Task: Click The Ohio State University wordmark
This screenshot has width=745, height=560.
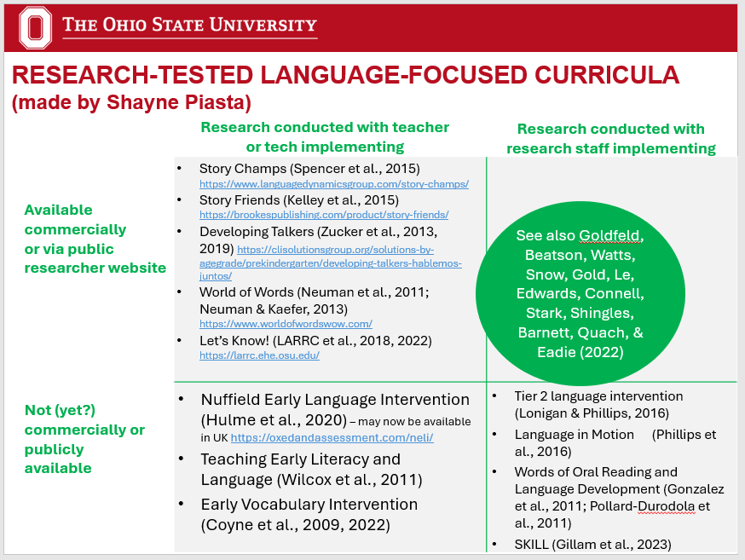Action: pos(189,26)
